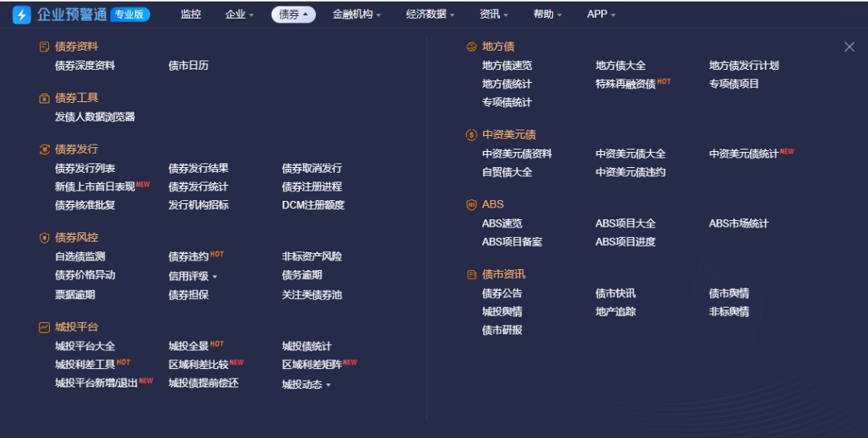
Task: Collapse the 债券 dropdown menu
Action: pyautogui.click(x=293, y=14)
